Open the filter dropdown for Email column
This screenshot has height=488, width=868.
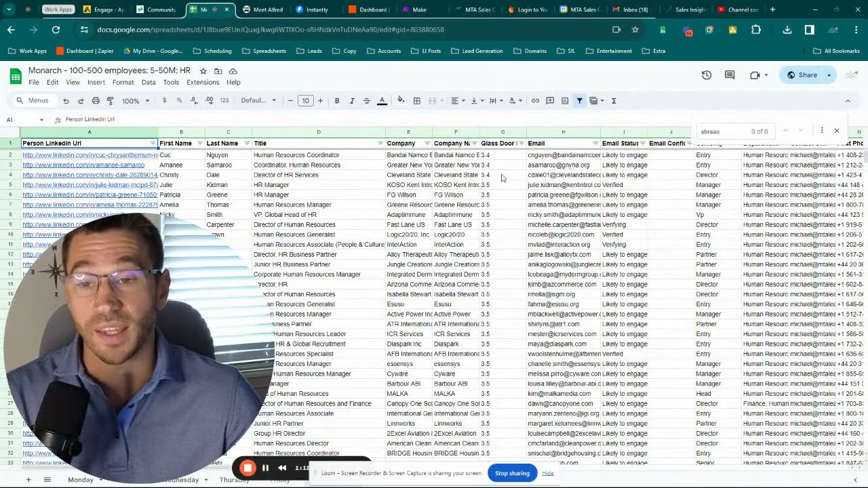[x=595, y=144]
